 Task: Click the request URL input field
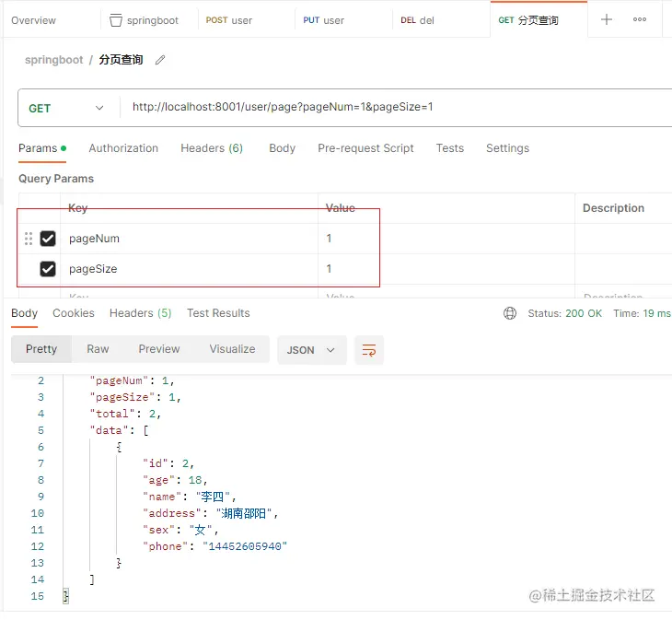(x=394, y=107)
